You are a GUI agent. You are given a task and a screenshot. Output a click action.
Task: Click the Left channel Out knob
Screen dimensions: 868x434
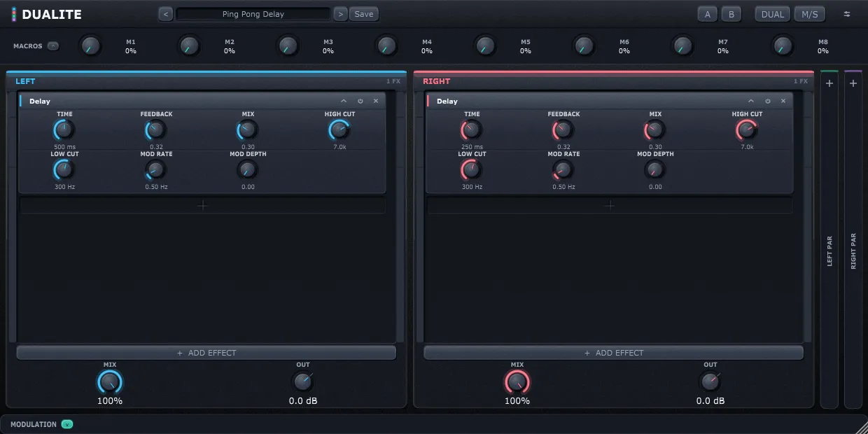point(303,381)
